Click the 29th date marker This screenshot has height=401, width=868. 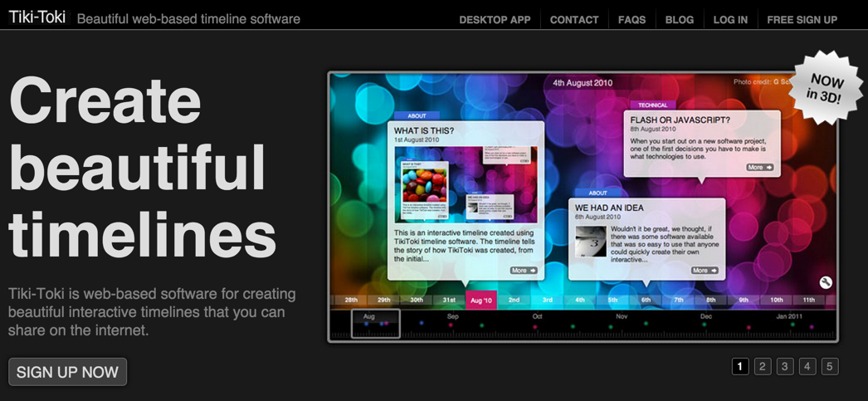[383, 300]
